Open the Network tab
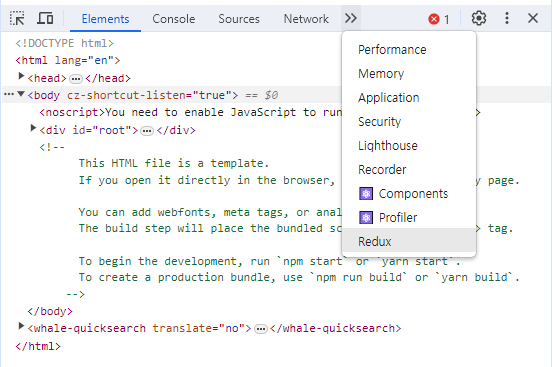Viewport: 552px width, 367px height. [x=306, y=19]
